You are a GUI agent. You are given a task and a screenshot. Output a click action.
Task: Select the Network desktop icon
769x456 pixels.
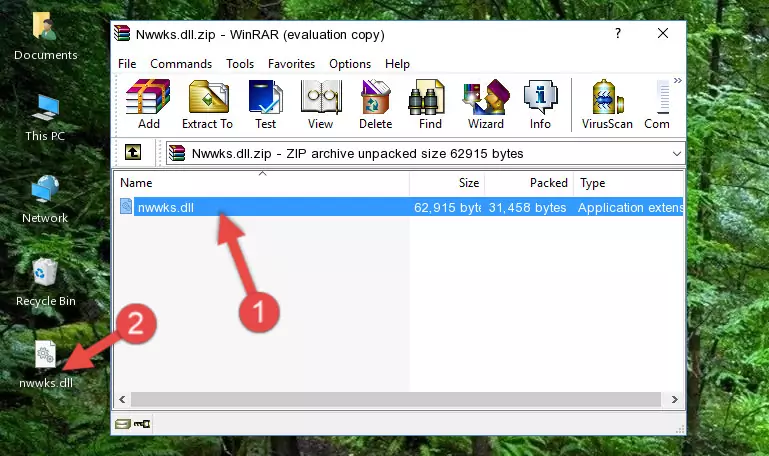(45, 200)
